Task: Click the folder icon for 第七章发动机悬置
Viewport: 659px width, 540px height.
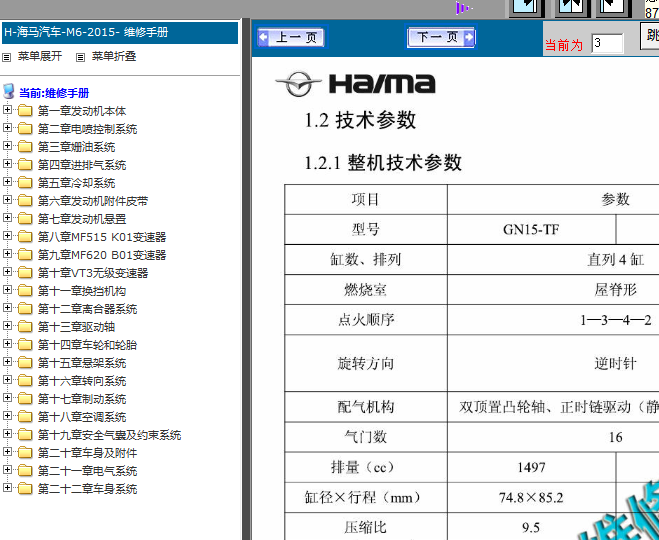Action: (25, 219)
